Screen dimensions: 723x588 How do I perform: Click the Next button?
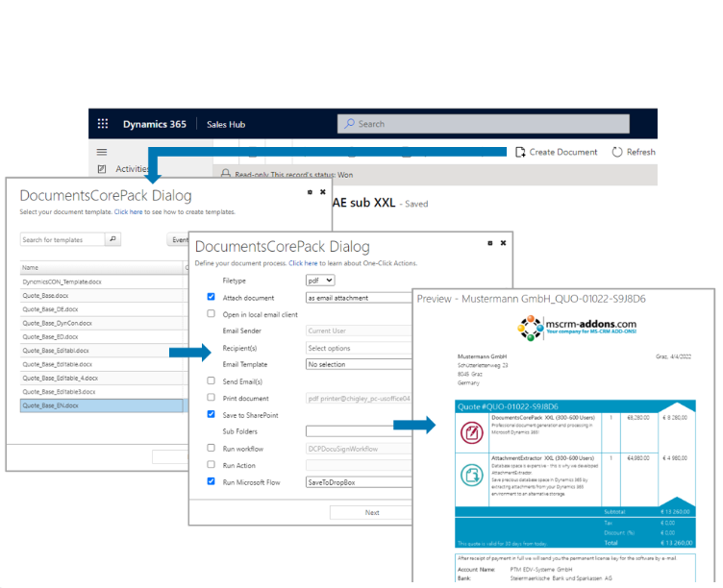pos(372,512)
